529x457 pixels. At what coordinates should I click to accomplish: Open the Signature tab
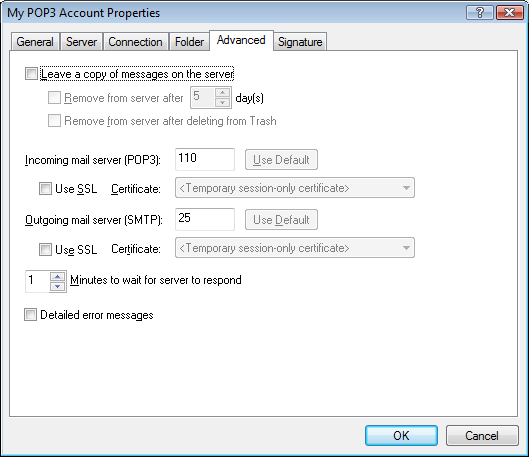tap(300, 42)
